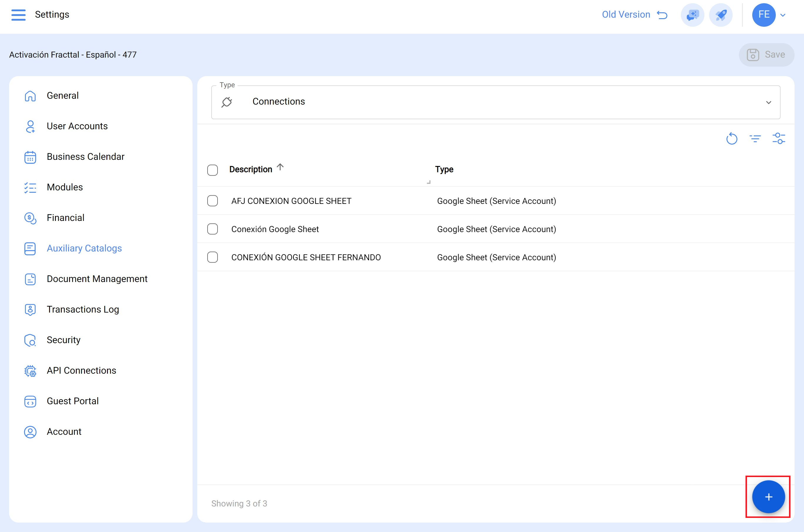Open the filter lines icon

click(x=755, y=138)
